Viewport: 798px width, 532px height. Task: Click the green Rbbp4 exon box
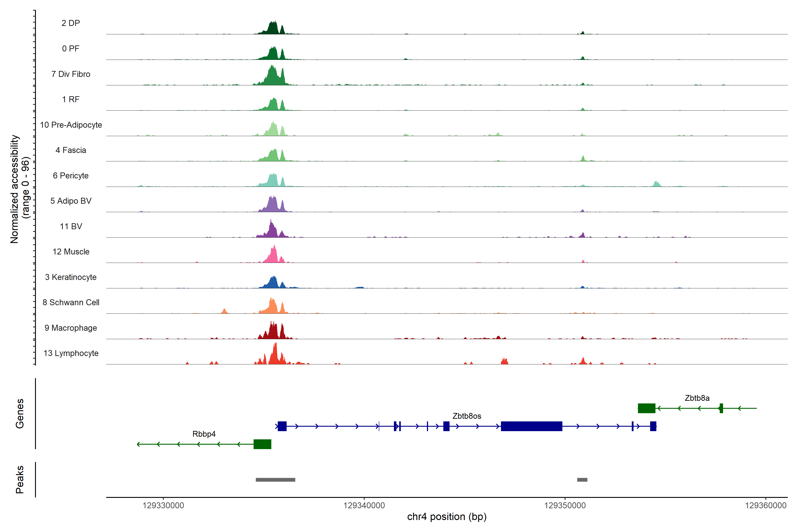coord(262,444)
